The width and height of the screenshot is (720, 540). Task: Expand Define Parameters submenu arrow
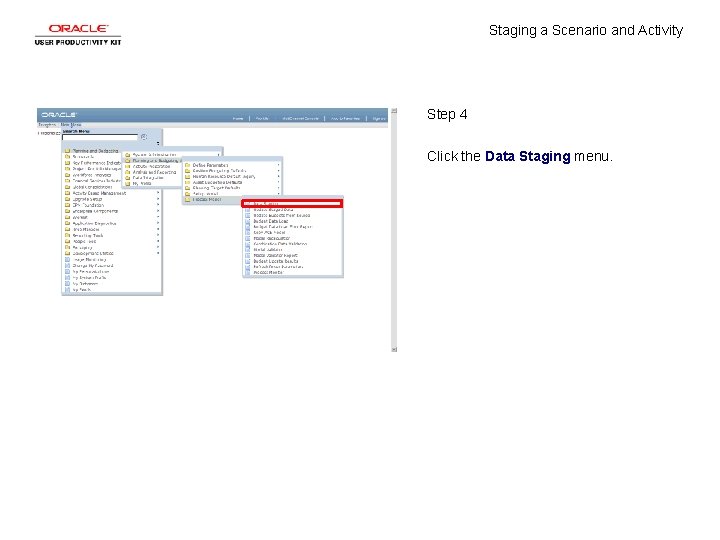[278, 165]
